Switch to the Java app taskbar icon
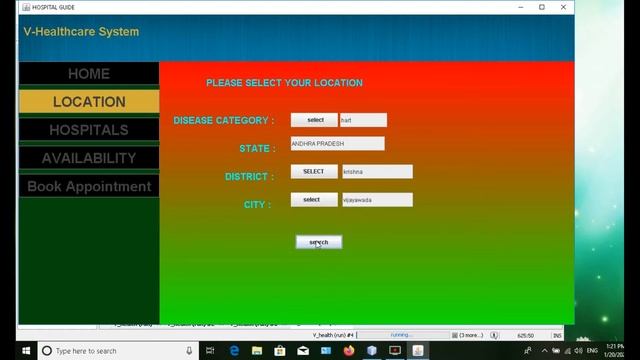 418,351
